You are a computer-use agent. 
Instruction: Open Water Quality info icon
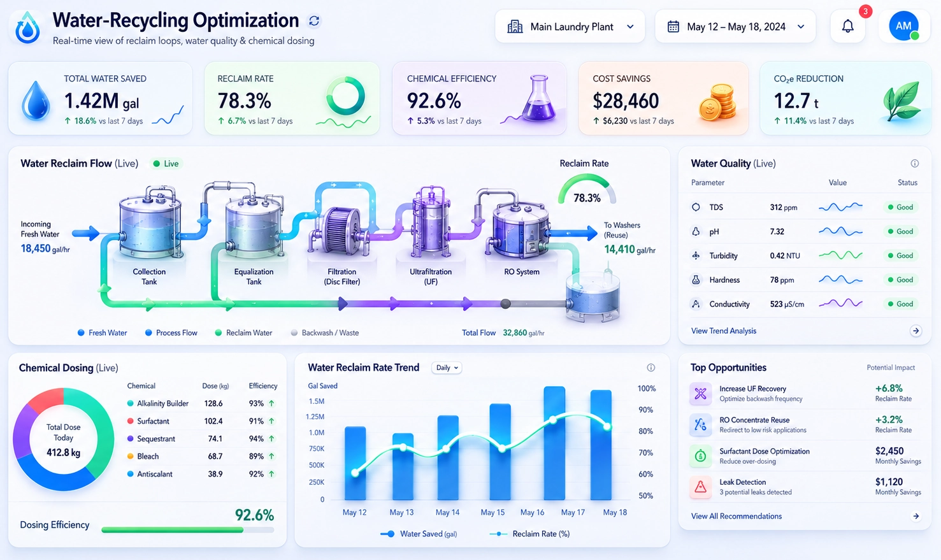915,164
